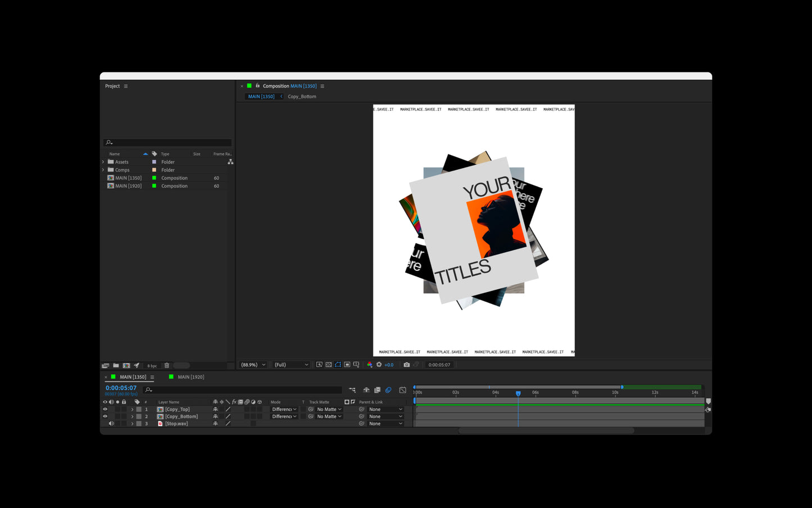Screen dimensions: 812x508
Task: Click the trash icon in Project panel
Action: point(166,365)
